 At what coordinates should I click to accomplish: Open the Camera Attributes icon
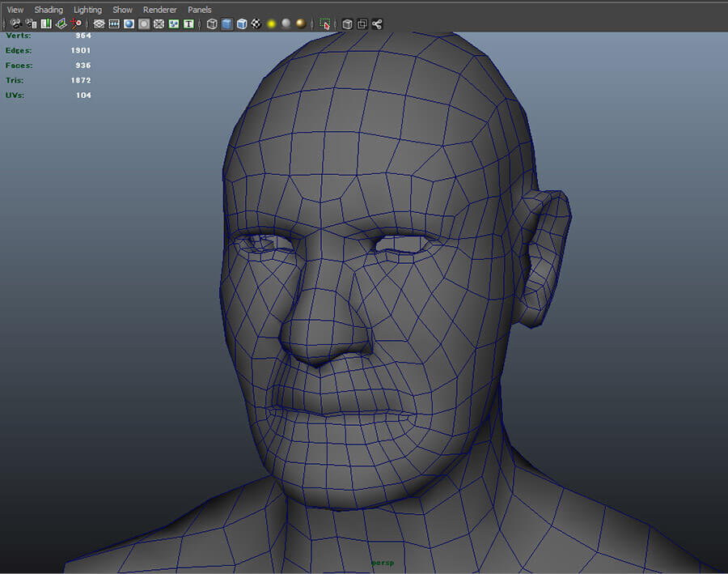(31, 23)
